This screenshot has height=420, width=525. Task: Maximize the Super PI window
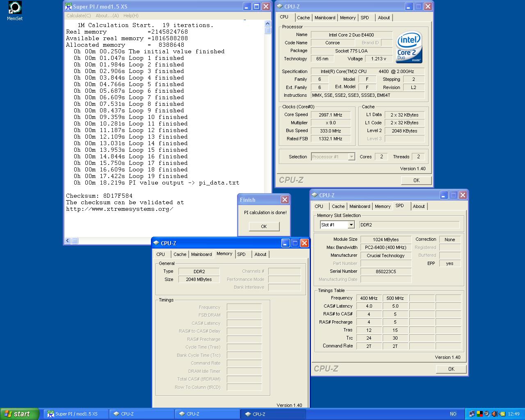tap(256, 7)
